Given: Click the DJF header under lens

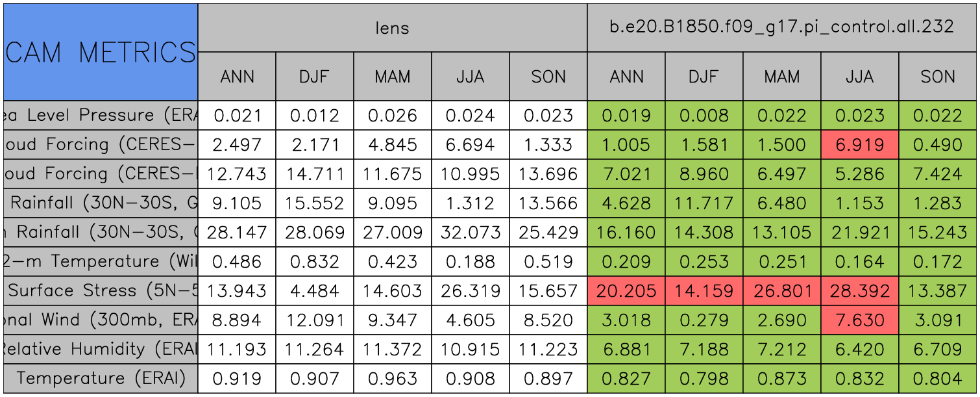Looking at the screenshot, I should [x=315, y=77].
